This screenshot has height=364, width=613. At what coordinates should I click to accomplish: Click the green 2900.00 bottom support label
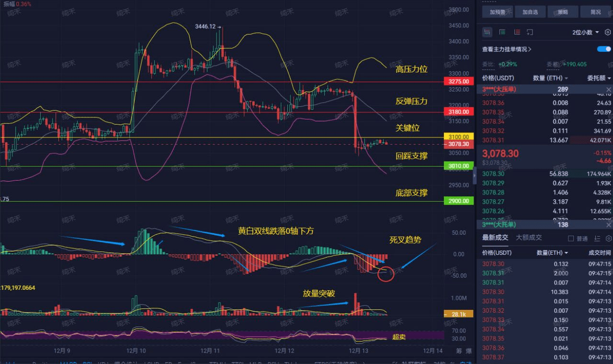[x=459, y=201]
